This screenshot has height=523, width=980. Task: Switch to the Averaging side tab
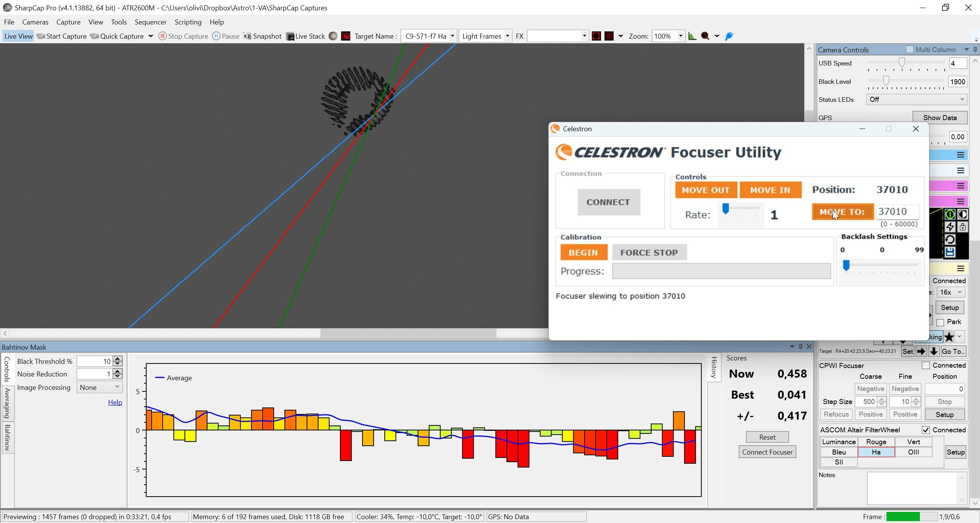click(x=7, y=403)
